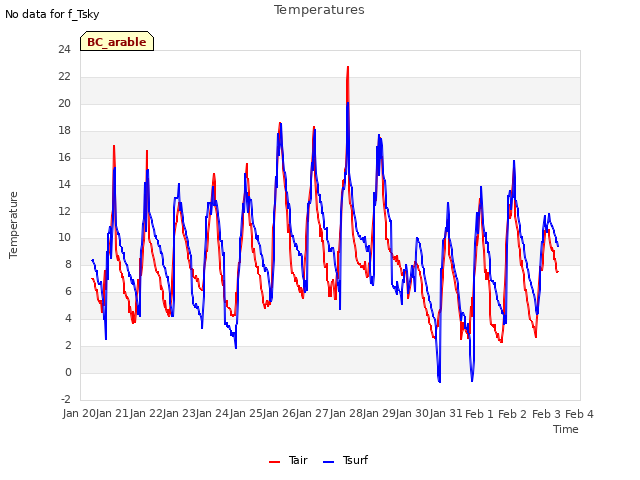Click the 8 y-axis tick label
The height and width of the screenshot is (480, 640).
[x=68, y=264]
